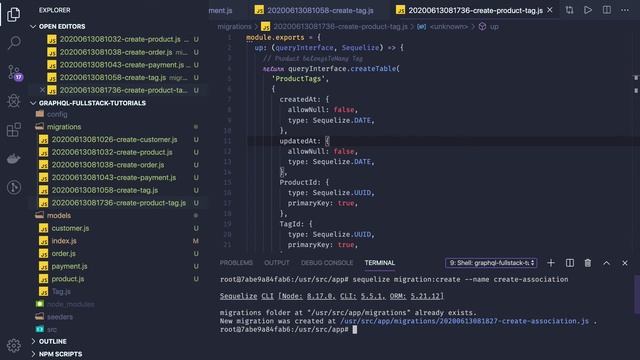
Task: Click the terminal scrollbar
Action: pos(637,295)
